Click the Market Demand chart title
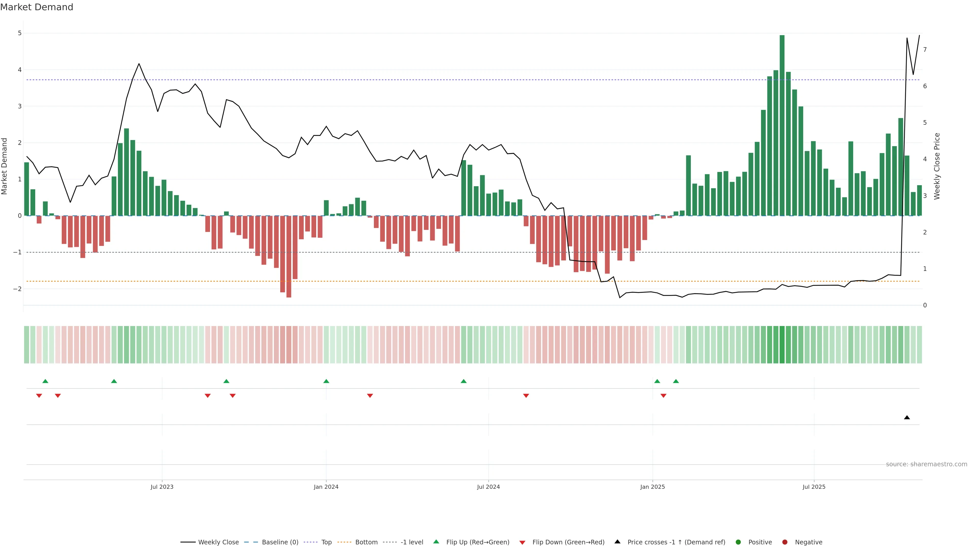The height and width of the screenshot is (551, 980). click(x=37, y=7)
